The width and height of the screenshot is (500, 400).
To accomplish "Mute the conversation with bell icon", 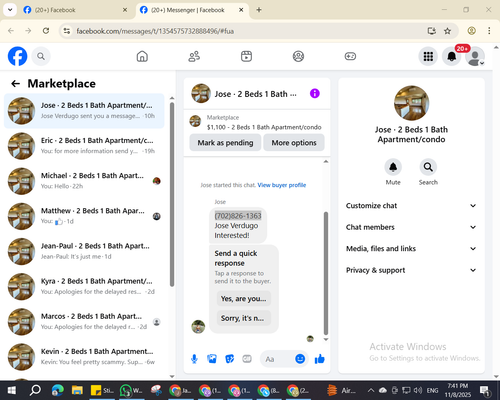I will (393, 167).
